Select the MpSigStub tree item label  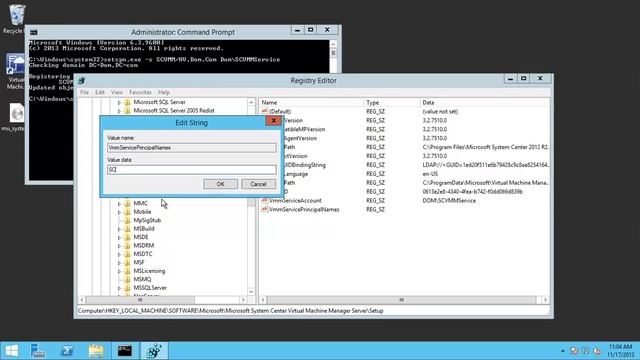[x=147, y=220]
